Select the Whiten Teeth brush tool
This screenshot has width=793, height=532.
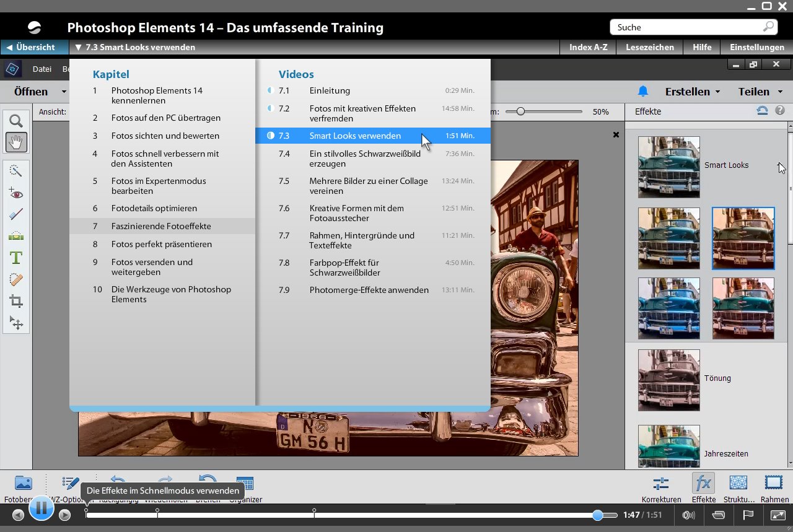click(16, 214)
